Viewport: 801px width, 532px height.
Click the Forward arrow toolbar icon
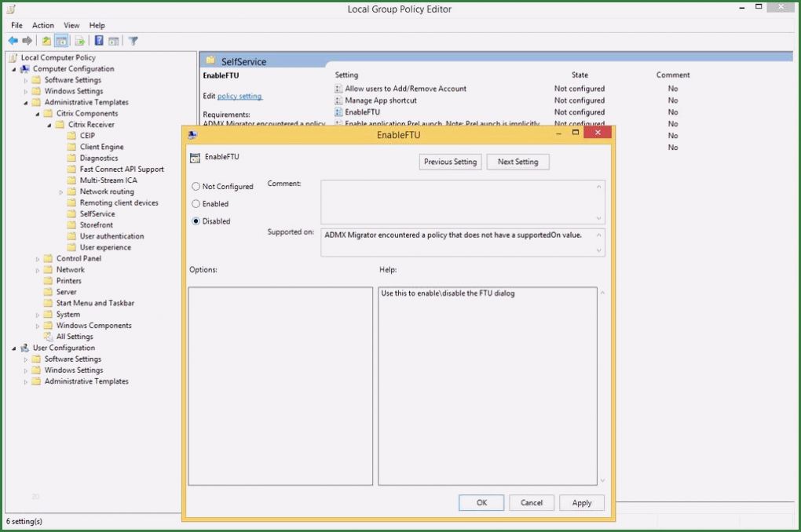27,41
